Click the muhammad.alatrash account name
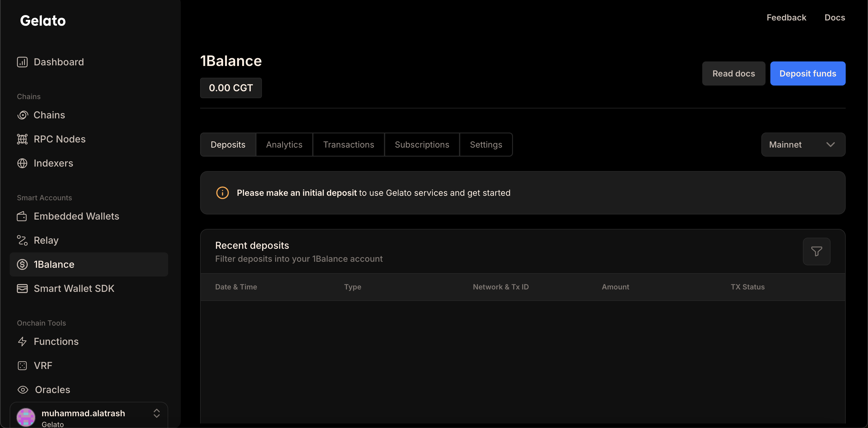The height and width of the screenshot is (428, 868). click(x=83, y=413)
